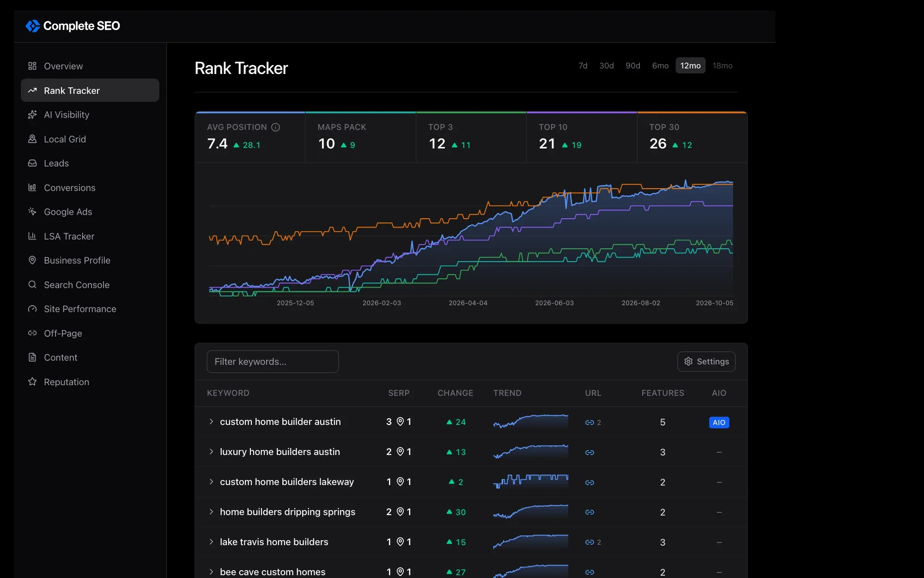924x578 pixels.
Task: Expand the custom home builders lakeway row
Action: (211, 482)
